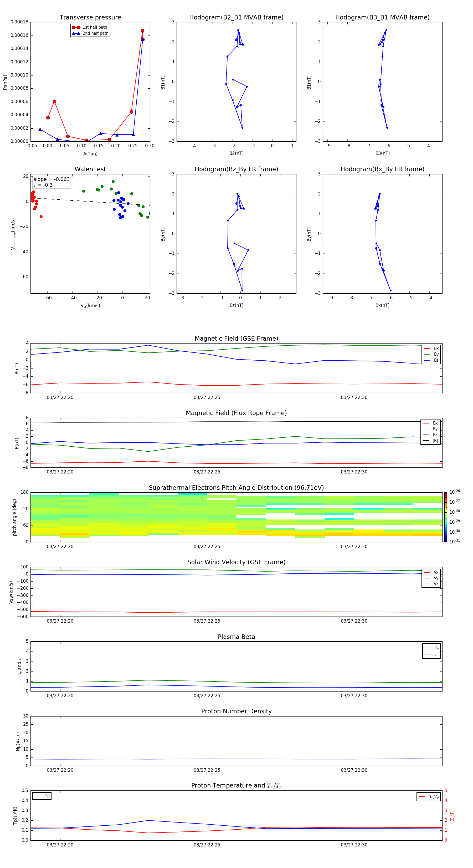Click the "Bz(nT)" x-axis label
The width and height of the screenshot is (473, 868).
pyautogui.click(x=236, y=305)
